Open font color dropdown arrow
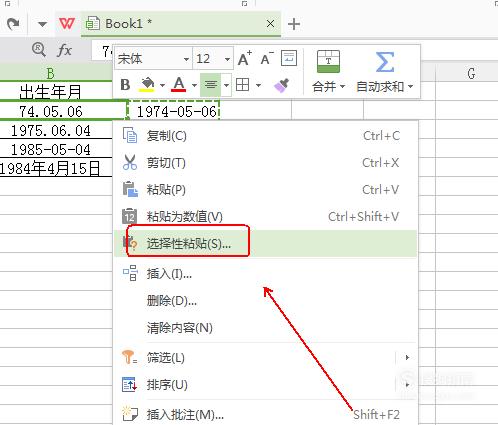 pos(194,85)
